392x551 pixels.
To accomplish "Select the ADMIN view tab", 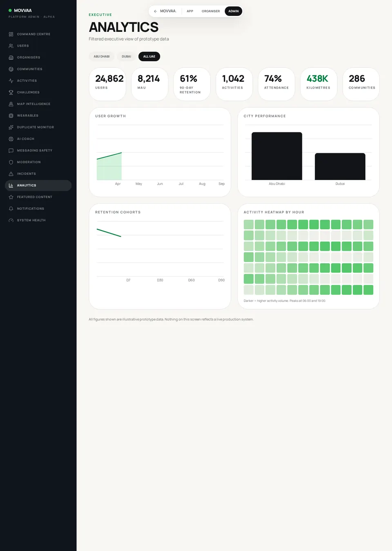I will [x=234, y=11].
